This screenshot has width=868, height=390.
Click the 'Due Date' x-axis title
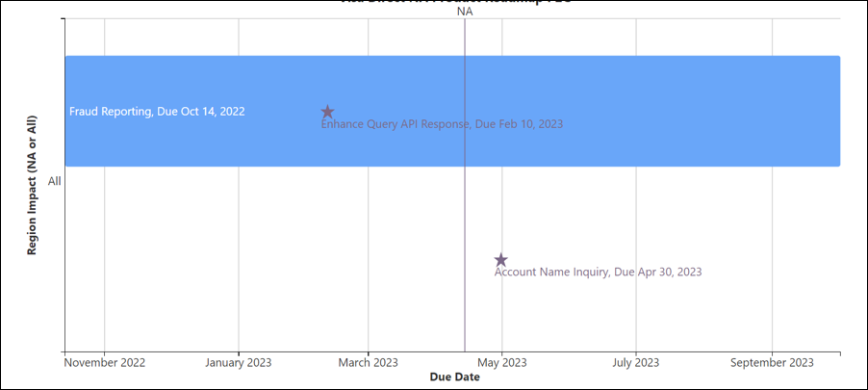tap(454, 377)
